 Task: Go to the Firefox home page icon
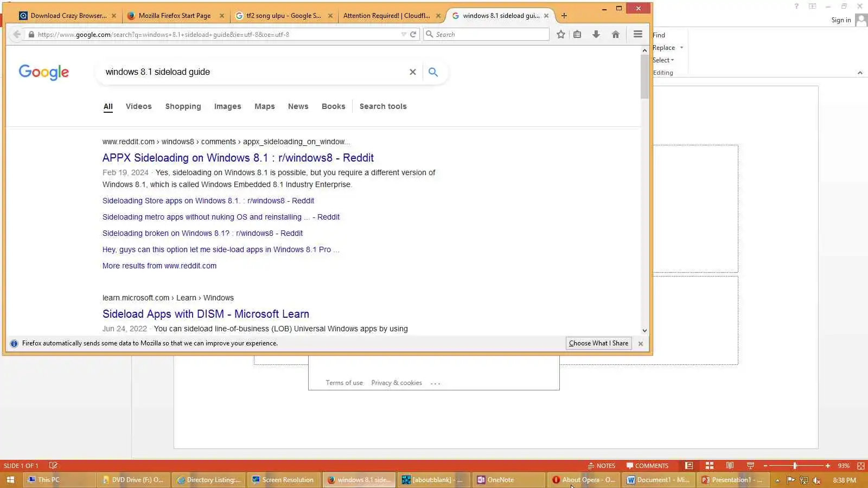click(615, 34)
